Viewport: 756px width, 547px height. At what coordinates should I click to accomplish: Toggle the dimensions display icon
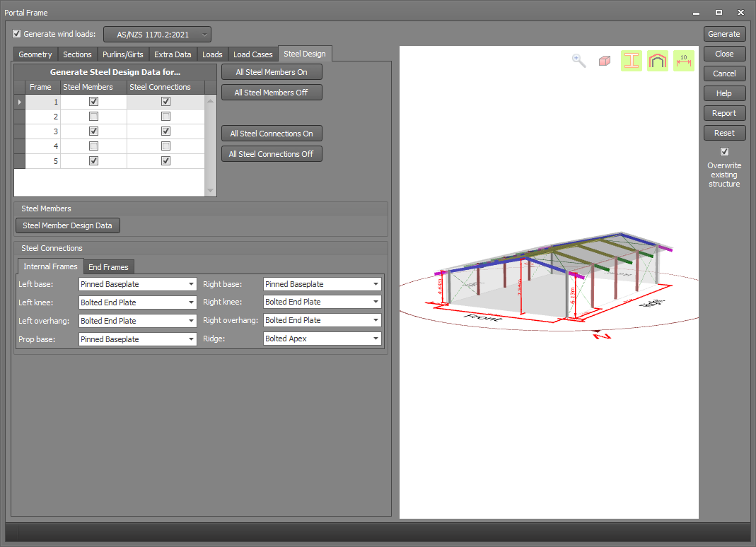click(683, 61)
